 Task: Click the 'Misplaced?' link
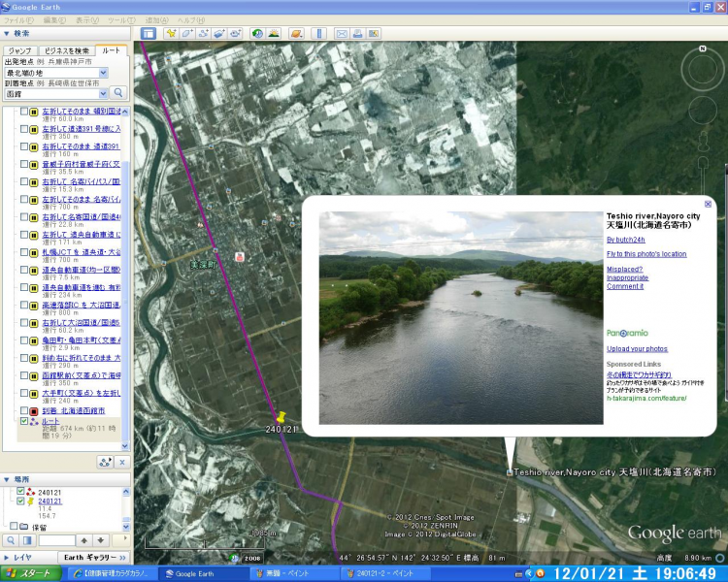coord(624,270)
